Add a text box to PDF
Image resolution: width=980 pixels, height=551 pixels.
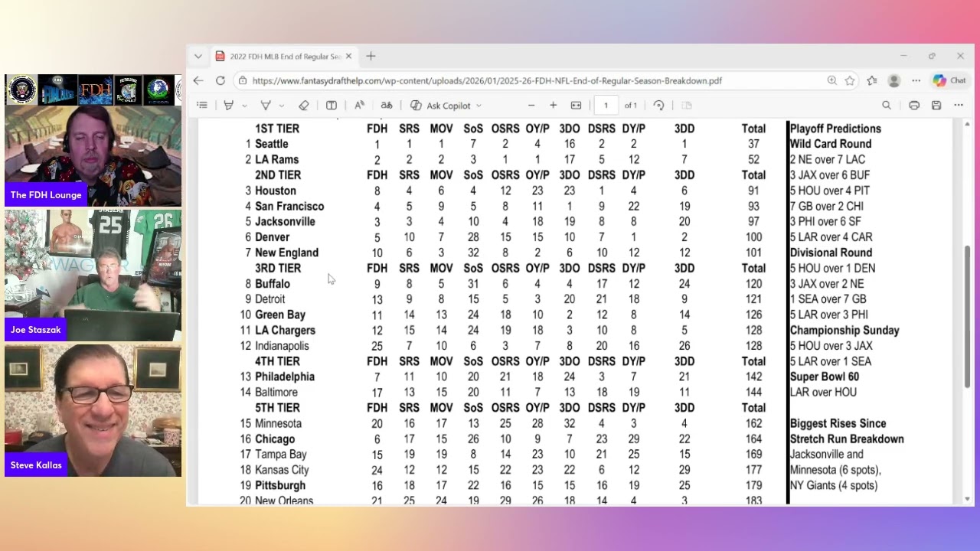(x=332, y=106)
